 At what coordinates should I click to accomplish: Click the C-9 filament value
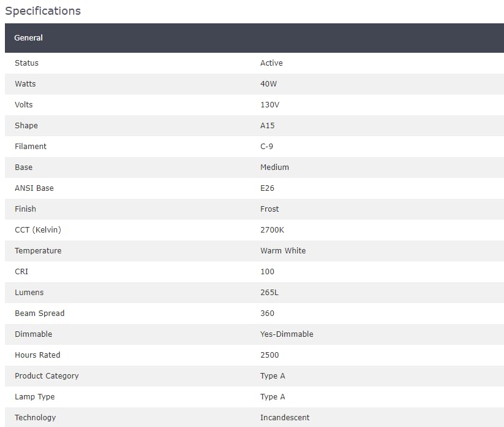(266, 147)
